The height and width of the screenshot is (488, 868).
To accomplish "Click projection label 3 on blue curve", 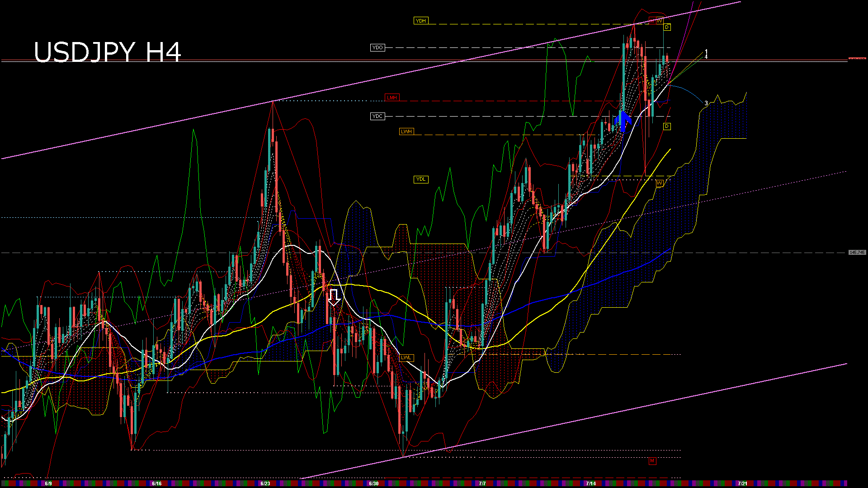I will pyautogui.click(x=706, y=103).
